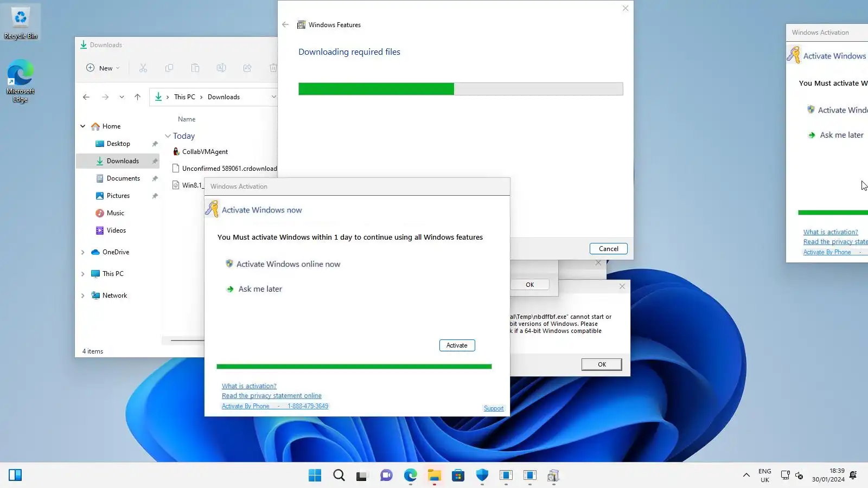
Task: Go up one folder level in File Explorer
Action: point(138,97)
